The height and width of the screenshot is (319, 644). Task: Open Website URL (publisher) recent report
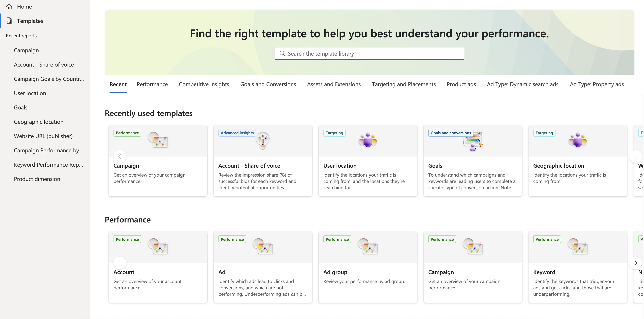pyautogui.click(x=43, y=136)
